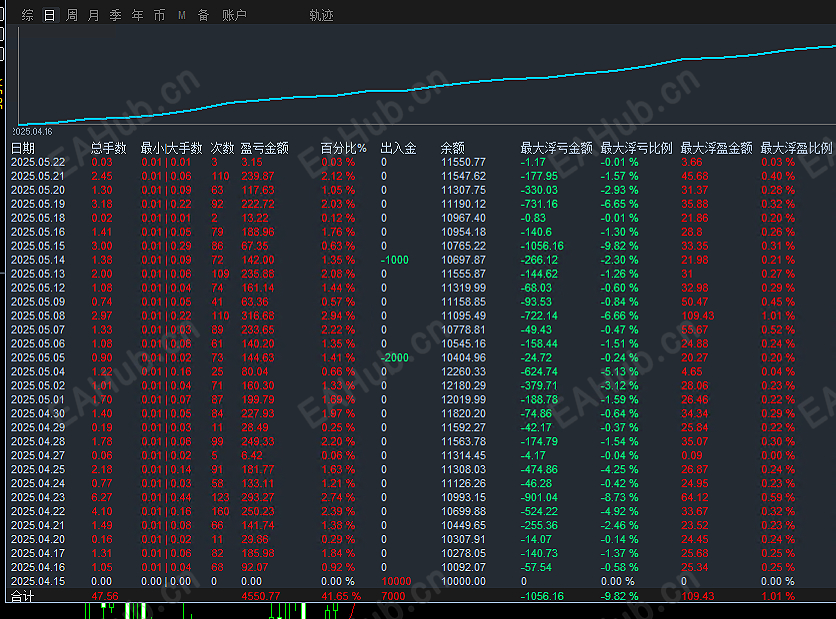836x619 pixels.
Task: Select the row dated 2025.04.27
Action: click(423, 455)
